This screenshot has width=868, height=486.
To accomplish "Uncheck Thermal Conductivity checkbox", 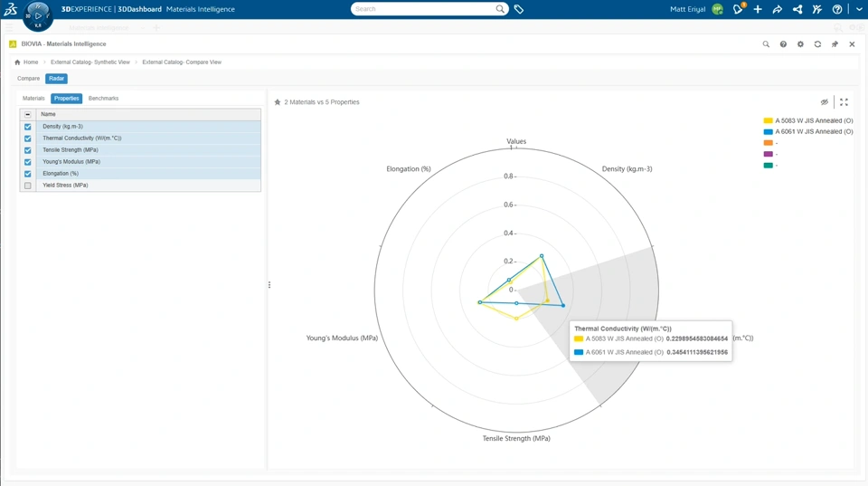I will 28,138.
